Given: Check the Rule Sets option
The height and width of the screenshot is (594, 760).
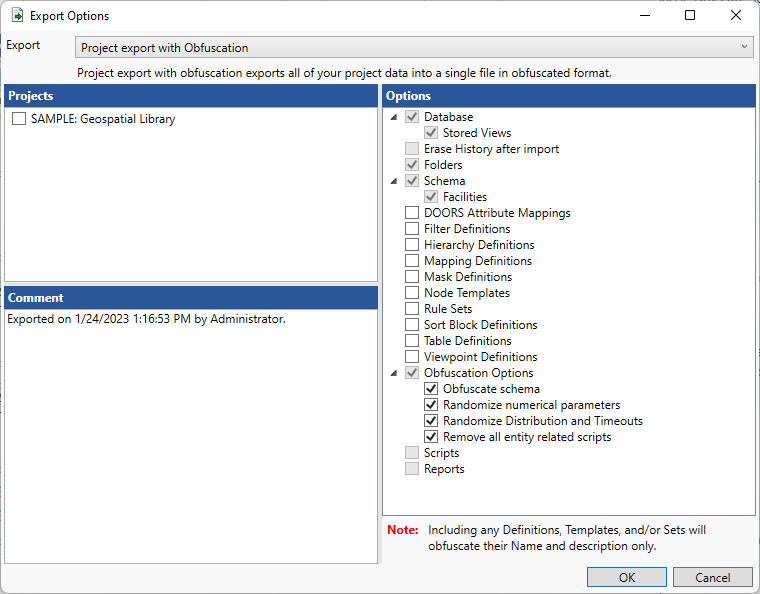Looking at the screenshot, I should 412,309.
